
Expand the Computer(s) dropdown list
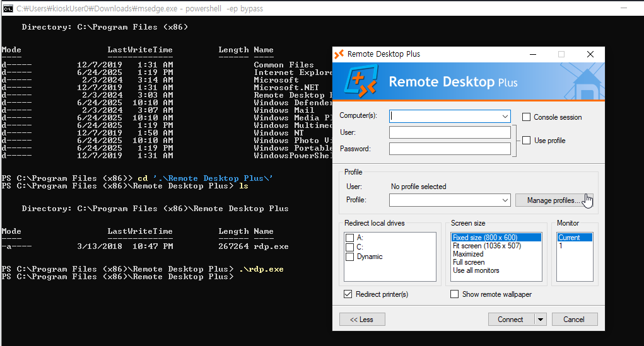pos(505,117)
